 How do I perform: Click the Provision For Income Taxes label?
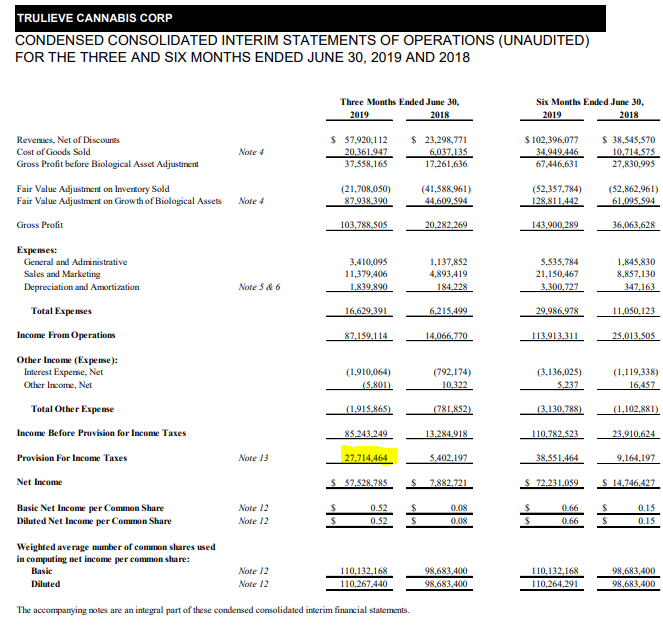(72, 458)
